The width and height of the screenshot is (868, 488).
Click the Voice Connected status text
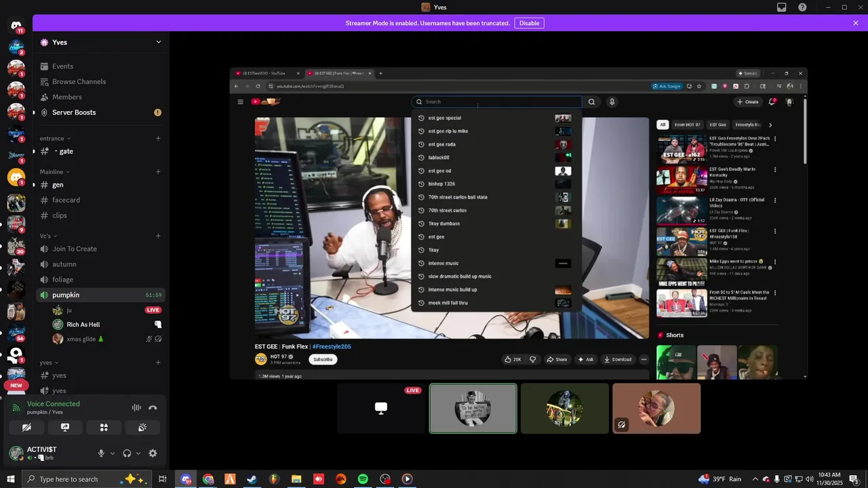(x=54, y=404)
